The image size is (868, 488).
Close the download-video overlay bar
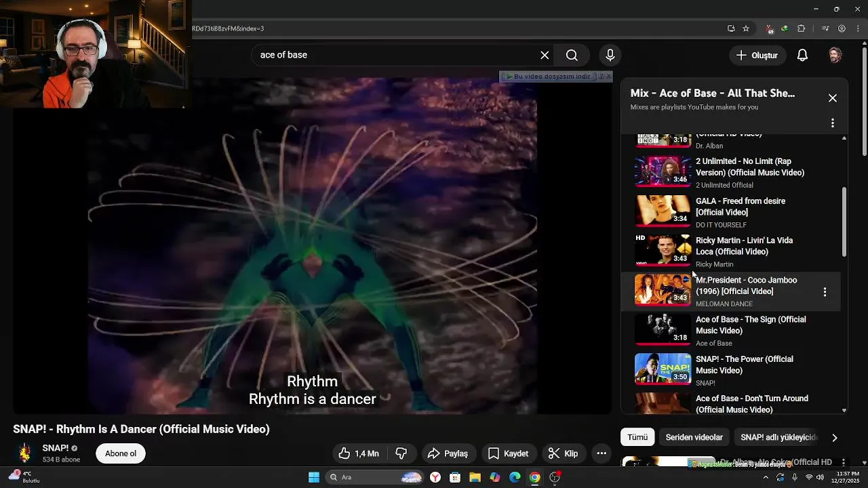click(x=608, y=77)
